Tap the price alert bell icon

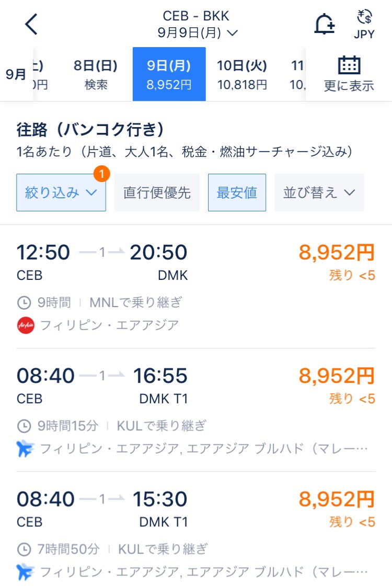coord(324,24)
